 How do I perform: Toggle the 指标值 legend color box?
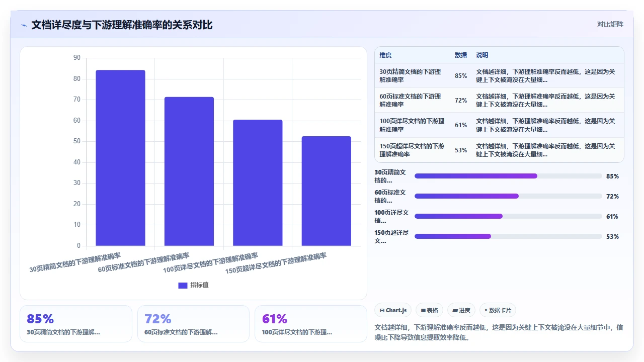(x=183, y=285)
